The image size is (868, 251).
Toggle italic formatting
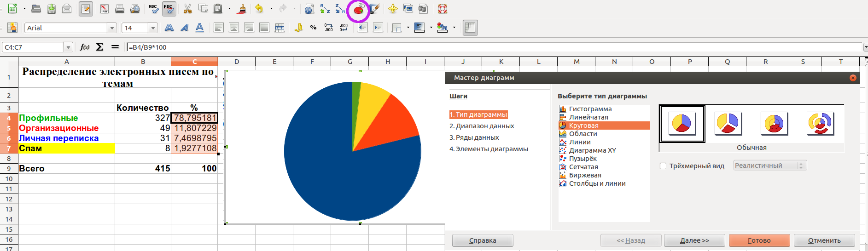click(x=185, y=28)
